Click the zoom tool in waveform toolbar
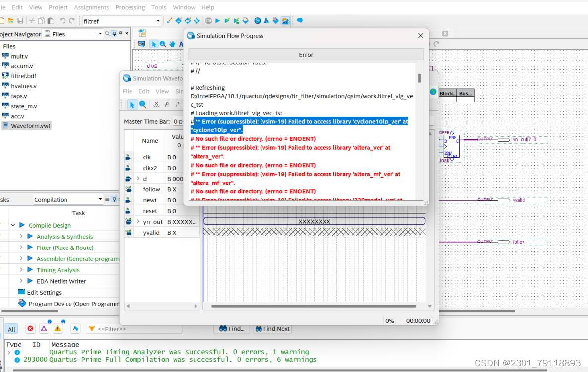 tap(143, 105)
